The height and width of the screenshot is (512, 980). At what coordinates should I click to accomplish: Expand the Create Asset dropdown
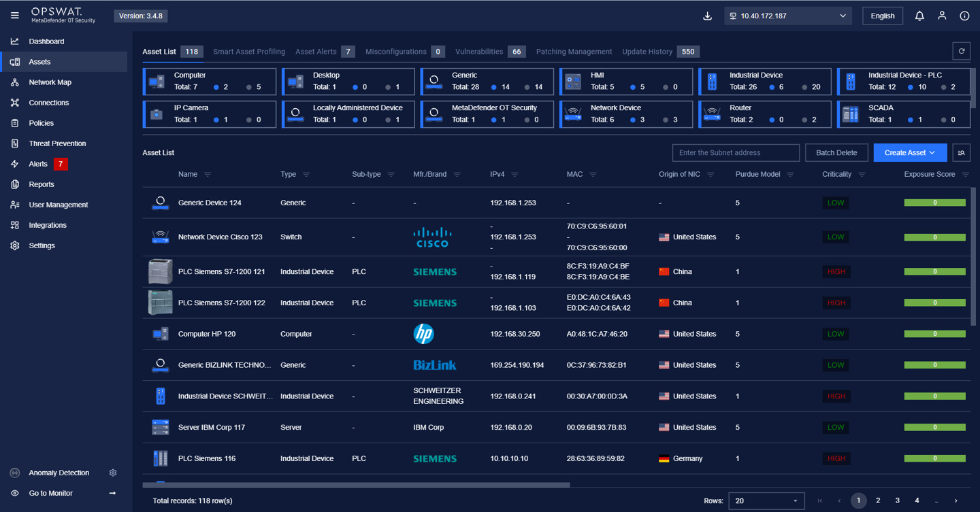pos(910,153)
